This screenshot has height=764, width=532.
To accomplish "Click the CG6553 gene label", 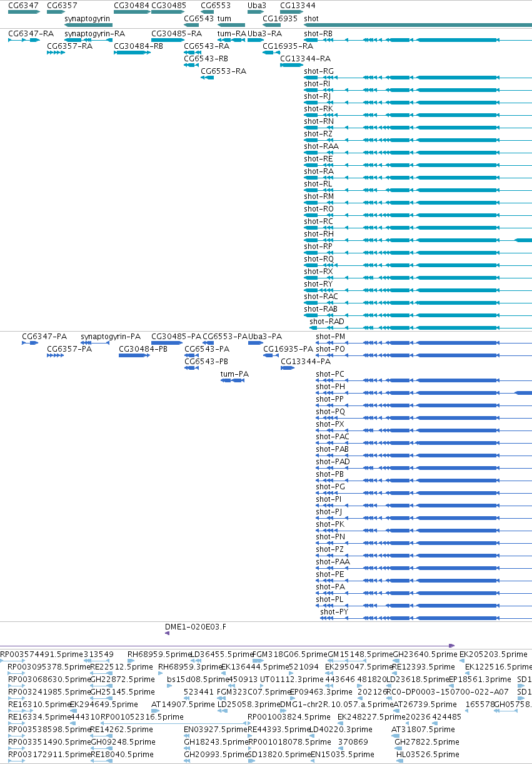I will (x=216, y=5).
